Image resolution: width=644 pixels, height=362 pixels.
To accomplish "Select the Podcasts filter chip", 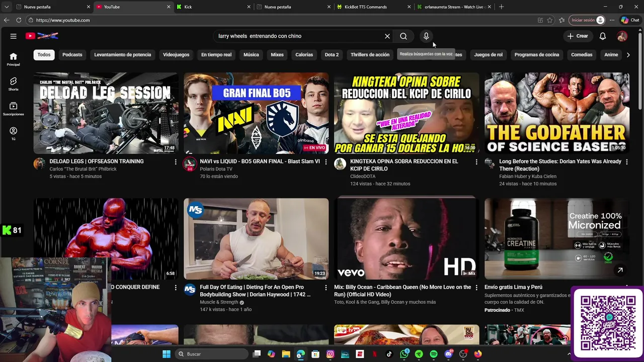I will click(72, 55).
